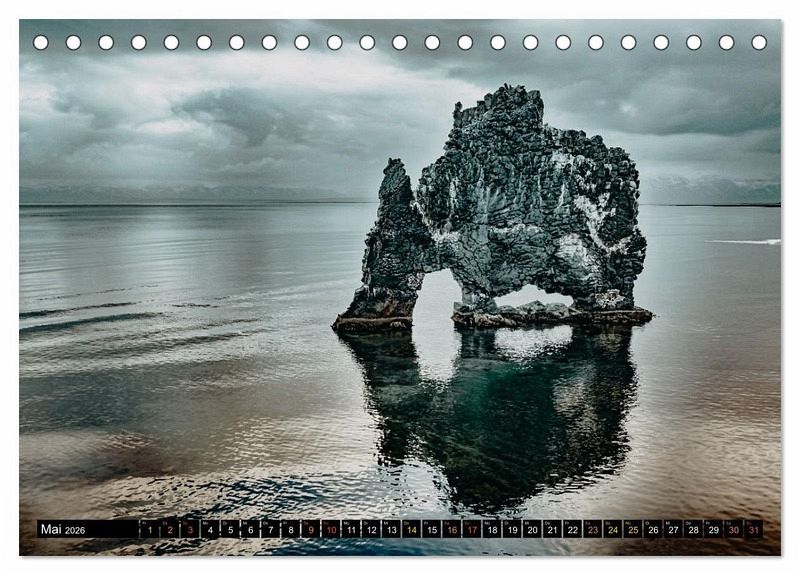Choose the highlighted day 14 cell
Screen dimensions: 800x575
pyautogui.click(x=412, y=529)
